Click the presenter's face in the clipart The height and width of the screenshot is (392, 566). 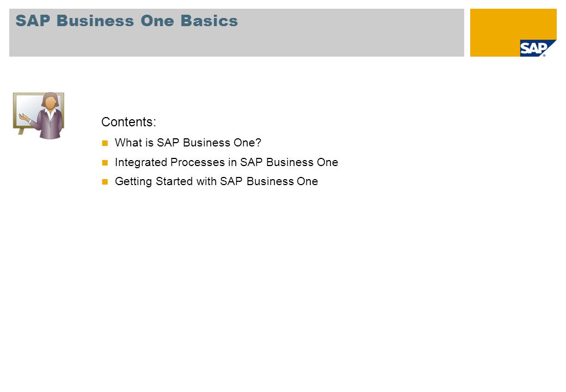(x=50, y=103)
